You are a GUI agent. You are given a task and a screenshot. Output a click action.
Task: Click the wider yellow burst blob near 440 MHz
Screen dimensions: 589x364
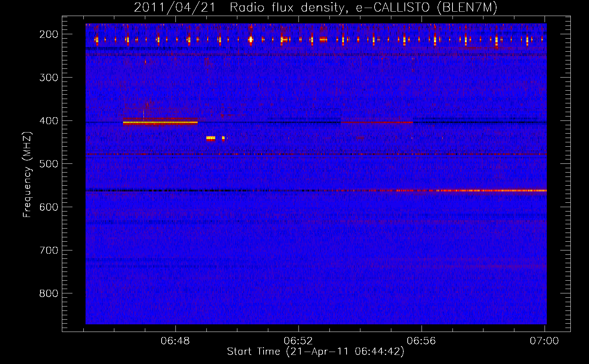(211, 138)
